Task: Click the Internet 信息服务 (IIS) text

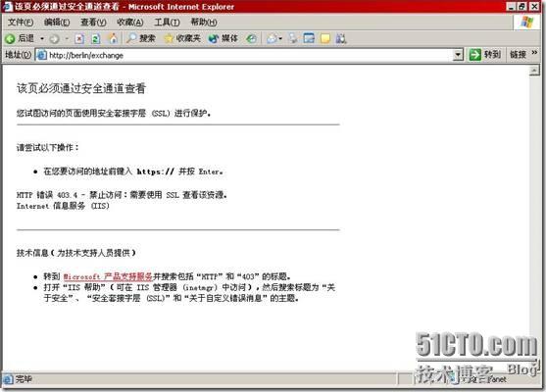Action: coord(63,206)
